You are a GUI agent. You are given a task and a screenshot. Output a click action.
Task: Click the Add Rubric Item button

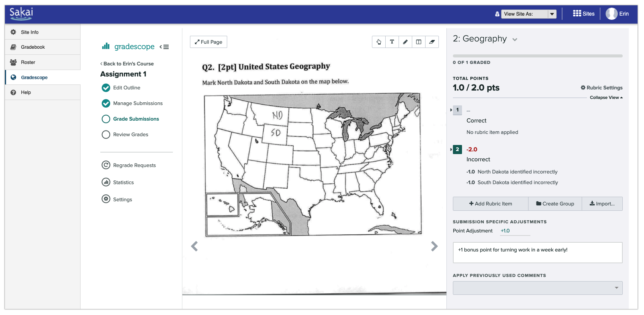pos(491,204)
